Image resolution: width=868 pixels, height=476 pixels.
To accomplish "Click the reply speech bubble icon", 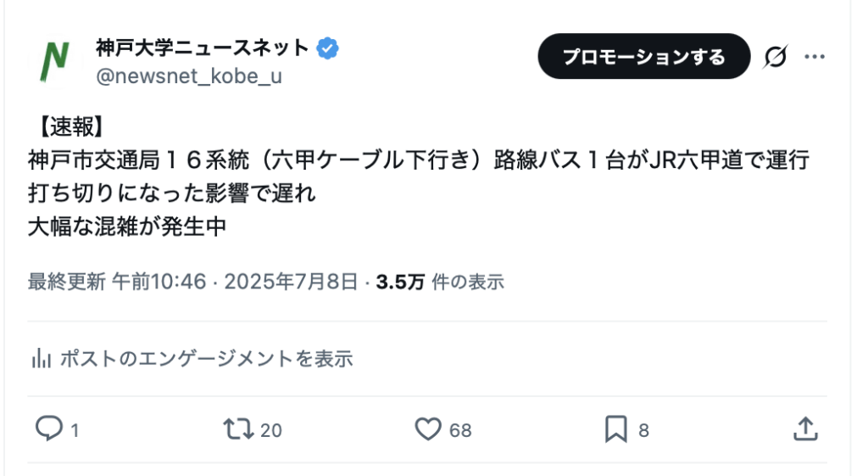I will [49, 429].
